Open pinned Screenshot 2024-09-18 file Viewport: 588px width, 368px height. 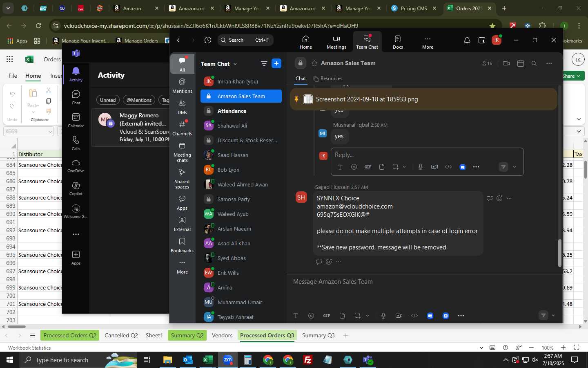pyautogui.click(x=367, y=99)
